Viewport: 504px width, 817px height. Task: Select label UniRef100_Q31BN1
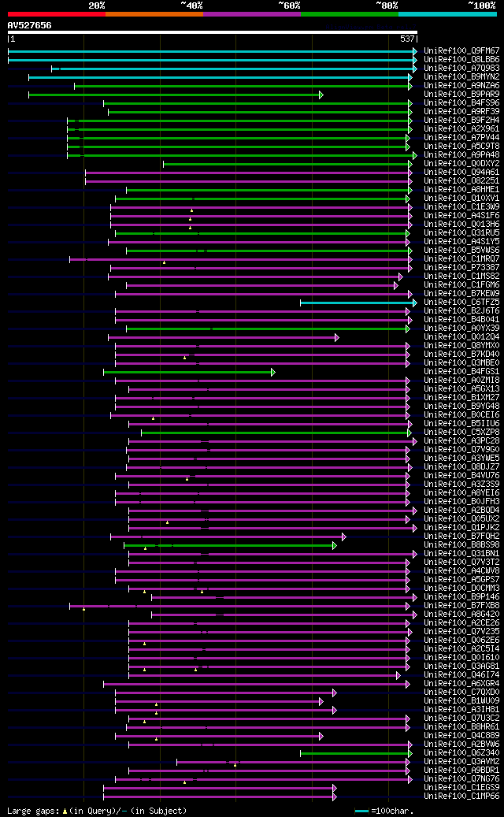click(461, 554)
